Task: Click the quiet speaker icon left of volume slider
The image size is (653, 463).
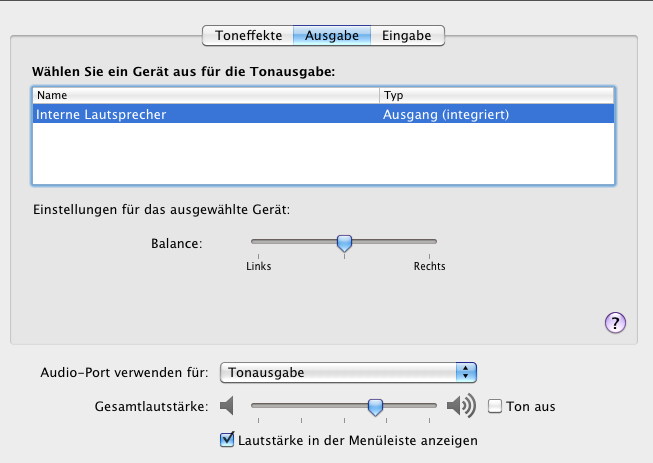Action: pos(227,406)
